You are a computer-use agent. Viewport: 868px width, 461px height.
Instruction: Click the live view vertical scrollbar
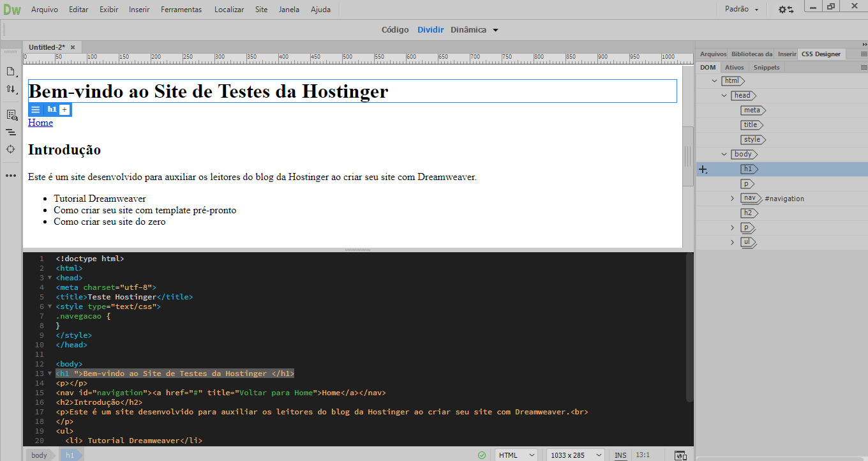(x=688, y=156)
